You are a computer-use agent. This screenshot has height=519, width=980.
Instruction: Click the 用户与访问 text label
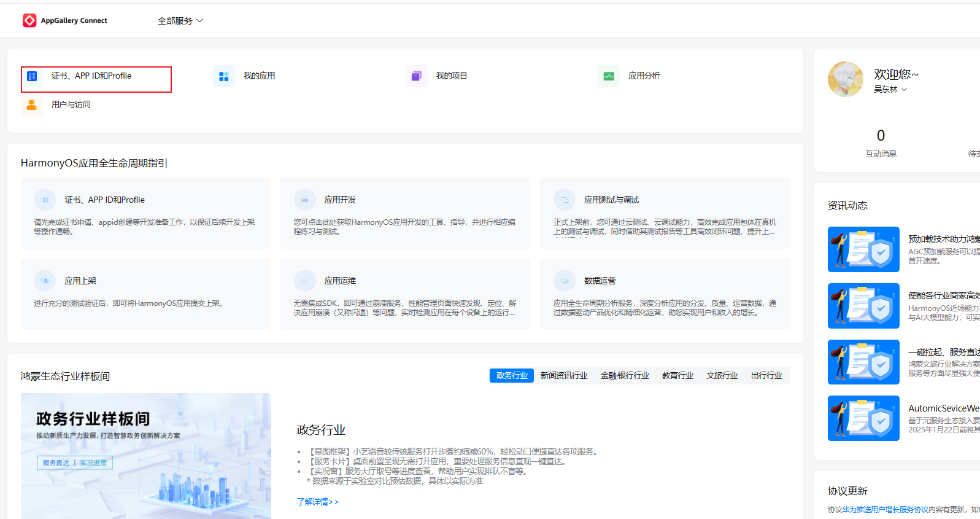71,104
